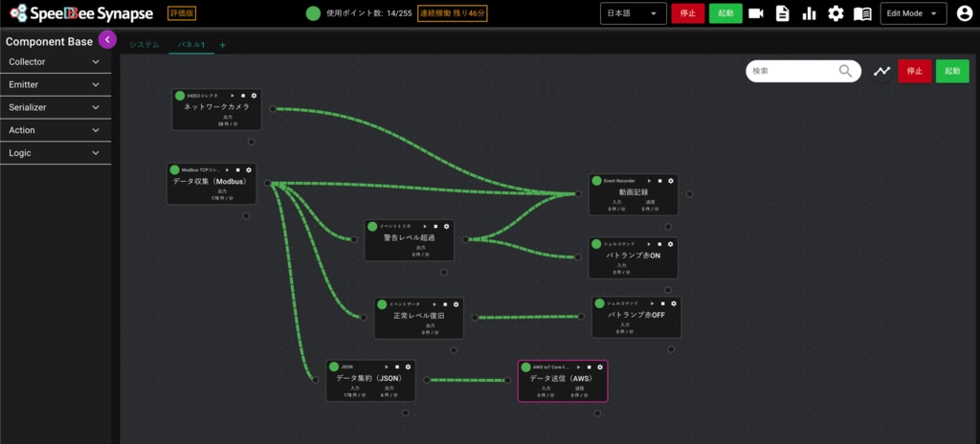Open the manual book icon
The width and height of the screenshot is (980, 444).
(x=862, y=13)
